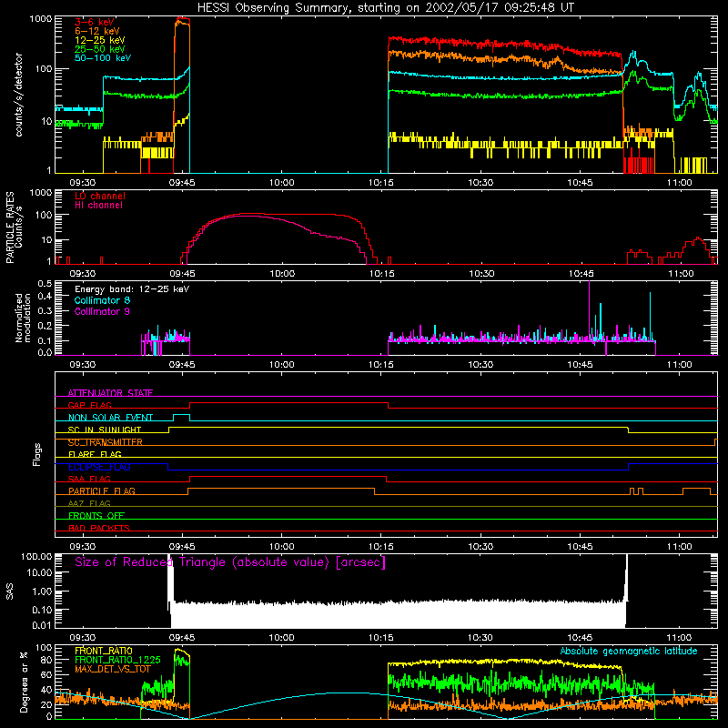The width and height of the screenshot is (728, 728).
Task: Select the SC_IN_SUNLIGHT flag label
Action: [105, 430]
